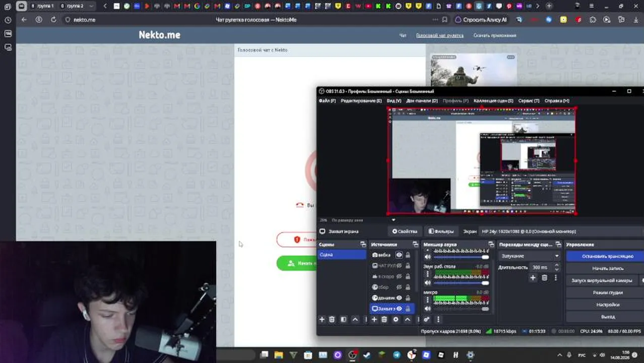Open OBS Сервис menu
Image resolution: width=644 pixels, height=363 pixels.
click(529, 101)
